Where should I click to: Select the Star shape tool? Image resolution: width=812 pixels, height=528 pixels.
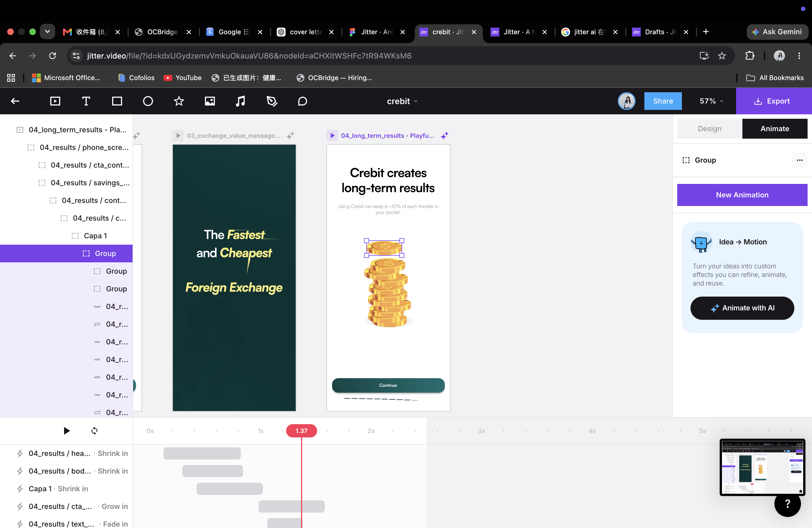pyautogui.click(x=179, y=101)
